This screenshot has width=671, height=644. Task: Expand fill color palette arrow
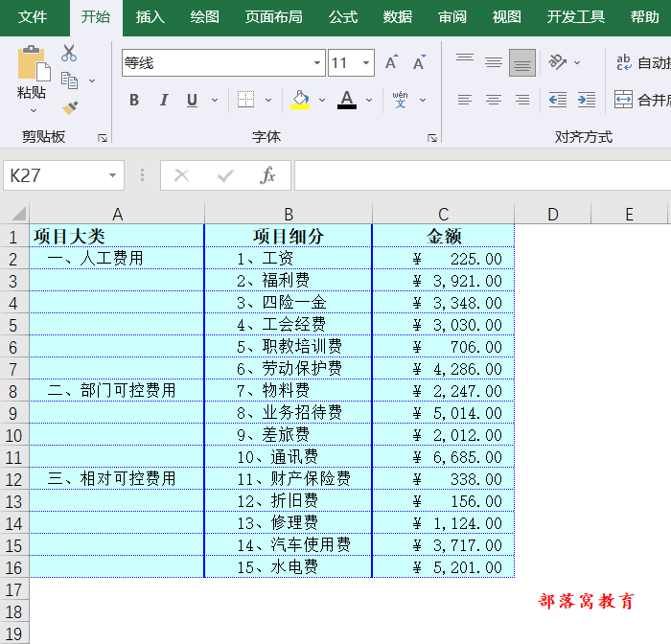click(x=322, y=100)
